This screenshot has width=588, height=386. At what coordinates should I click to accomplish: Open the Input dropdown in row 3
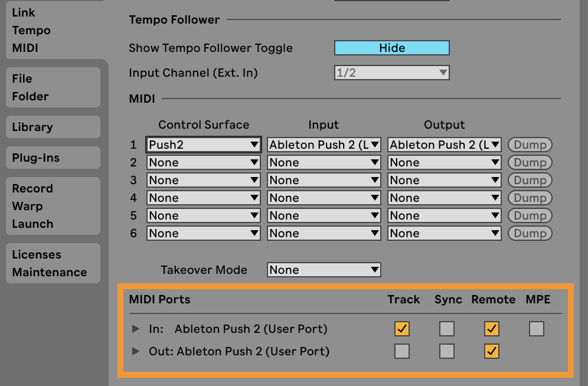[324, 180]
